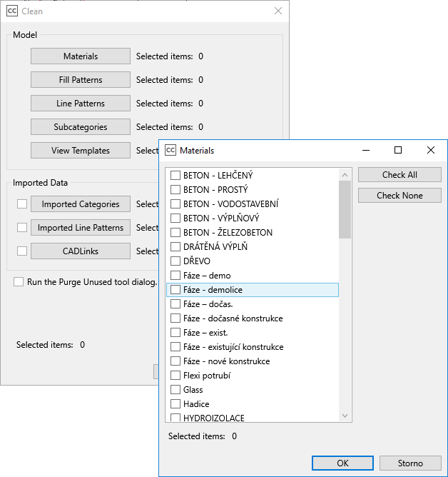The height and width of the screenshot is (477, 448).
Task: Open the Line Patterns selection
Action: click(81, 104)
